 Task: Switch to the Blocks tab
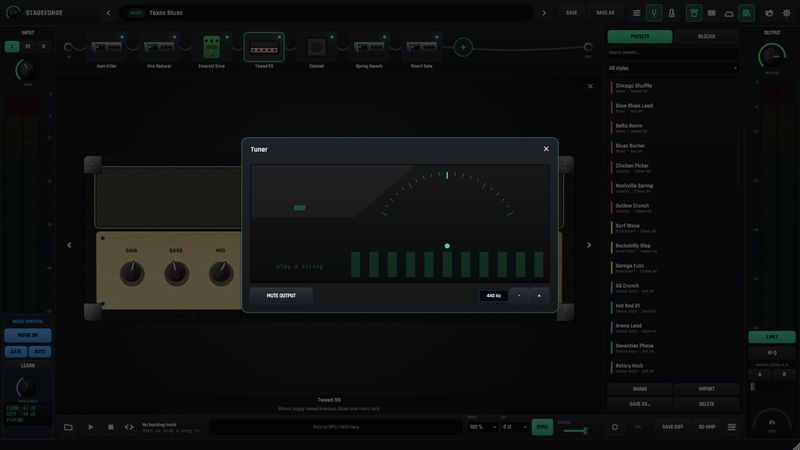tap(706, 37)
